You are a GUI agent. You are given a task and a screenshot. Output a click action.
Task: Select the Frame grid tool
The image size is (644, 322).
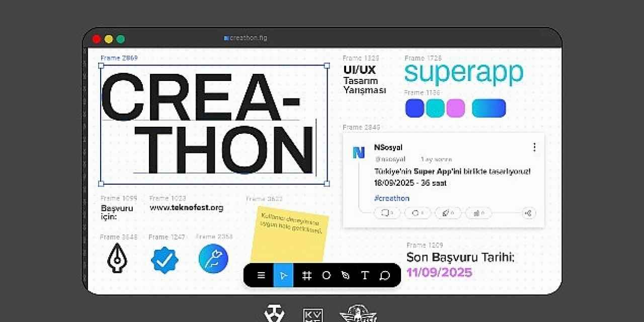coord(306,275)
